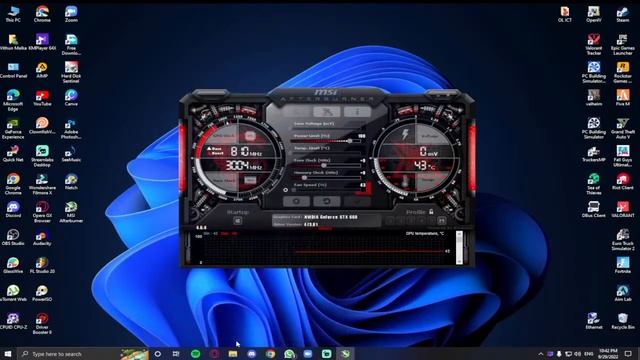Open Afterburner settings gear button

coord(296,201)
